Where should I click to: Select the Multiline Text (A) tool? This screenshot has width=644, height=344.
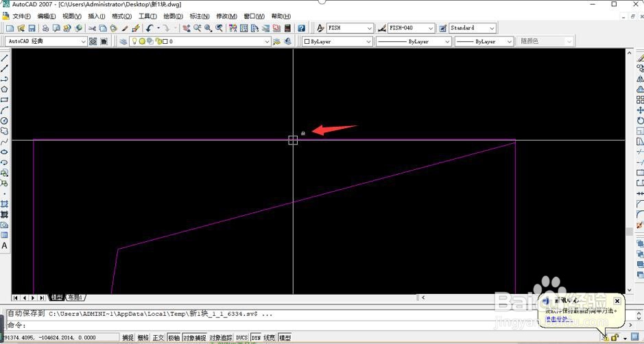[x=5, y=245]
